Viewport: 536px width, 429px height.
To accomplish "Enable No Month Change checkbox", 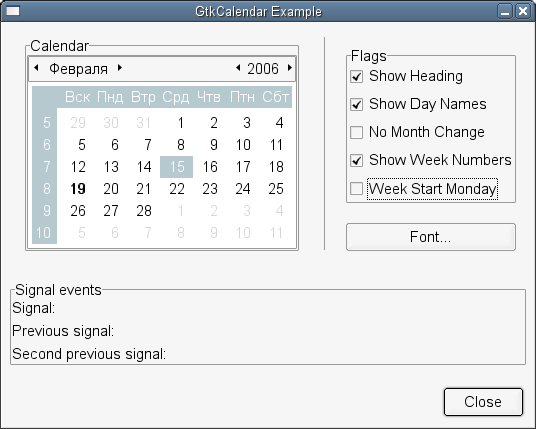I will pos(357,132).
